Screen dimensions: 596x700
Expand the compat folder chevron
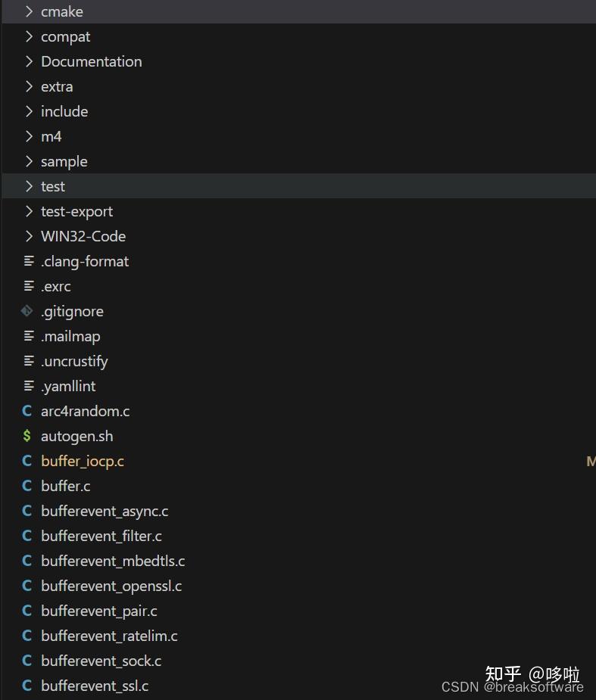pyautogui.click(x=29, y=36)
